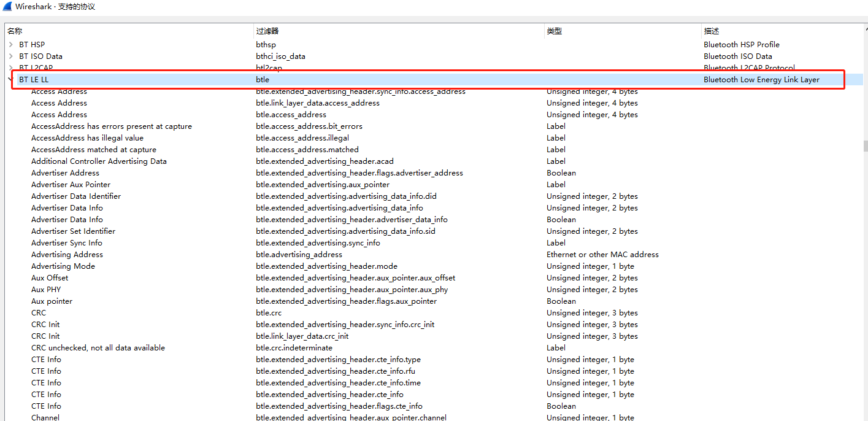Screen dimensions: 868x421
Task: Select the Aux pointer row
Action: [52, 301]
